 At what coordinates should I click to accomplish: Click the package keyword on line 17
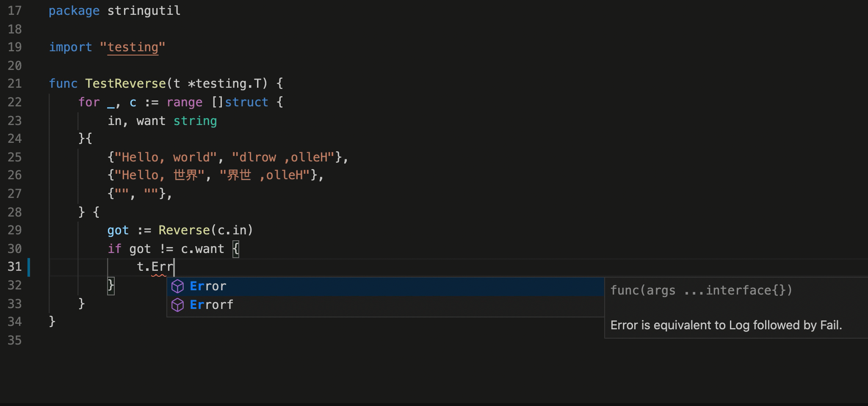point(74,10)
